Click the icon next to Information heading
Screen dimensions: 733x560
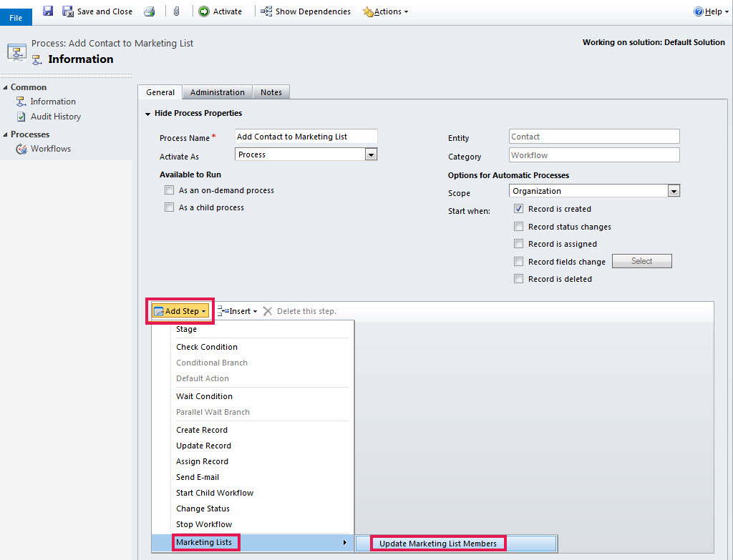tap(37, 60)
